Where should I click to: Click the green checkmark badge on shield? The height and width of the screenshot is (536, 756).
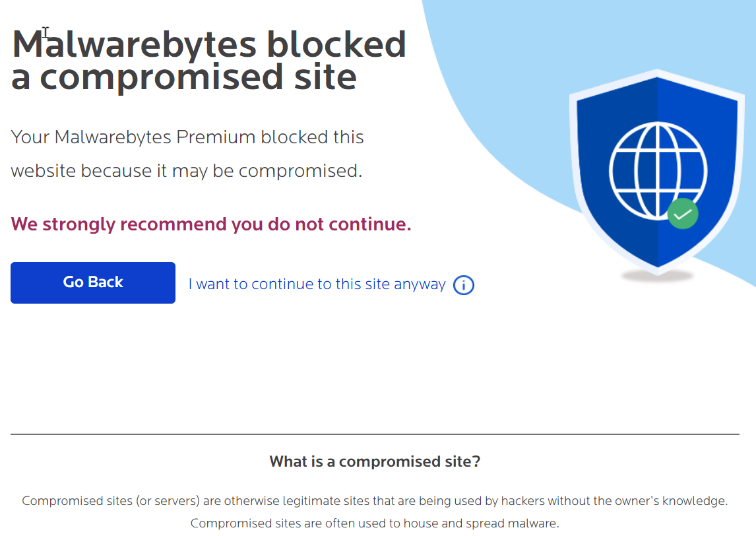click(682, 214)
